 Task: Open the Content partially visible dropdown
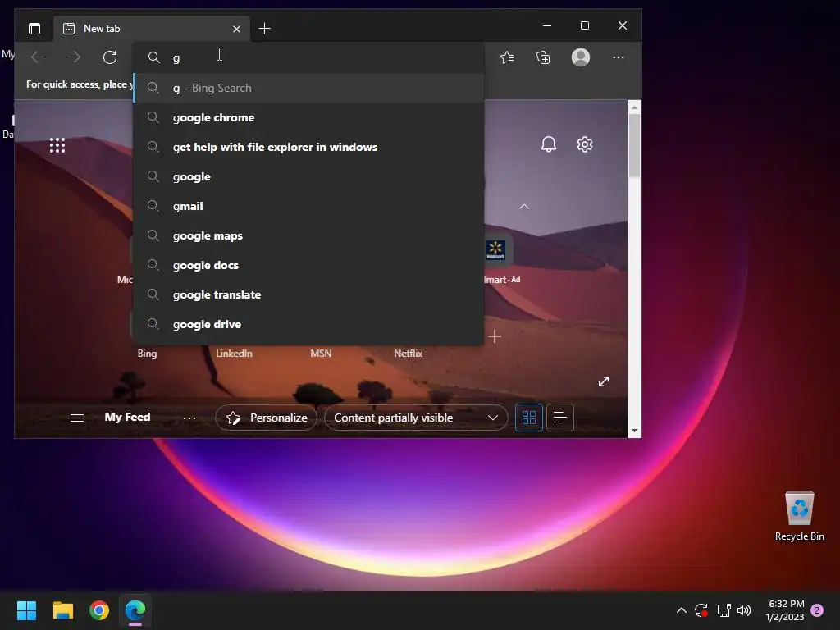[x=416, y=418]
